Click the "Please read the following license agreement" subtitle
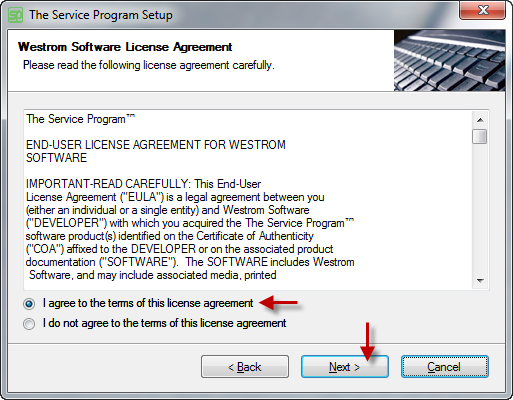The image size is (513, 400). pos(149,65)
